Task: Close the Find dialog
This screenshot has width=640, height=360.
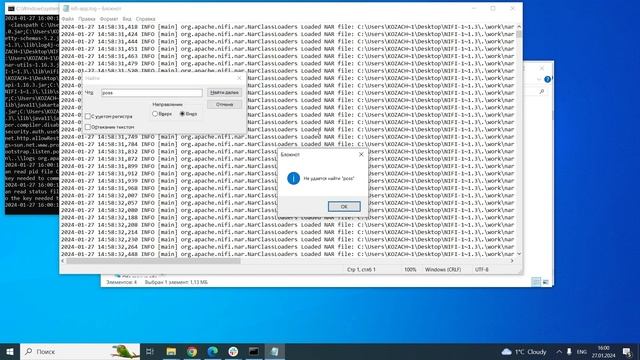Action: click(239, 78)
